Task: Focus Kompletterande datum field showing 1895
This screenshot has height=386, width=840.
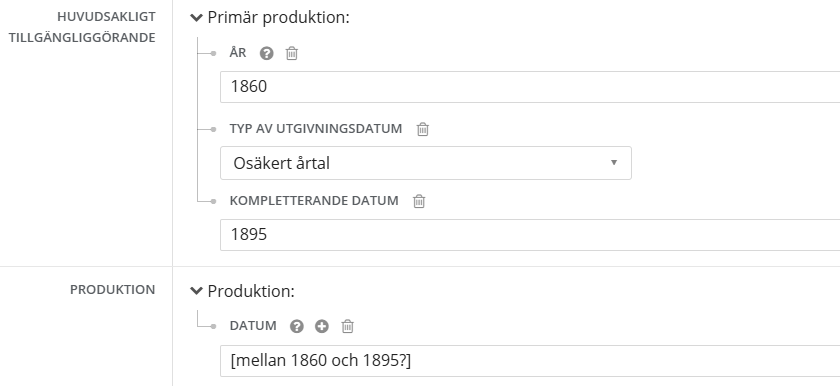Action: (x=530, y=234)
